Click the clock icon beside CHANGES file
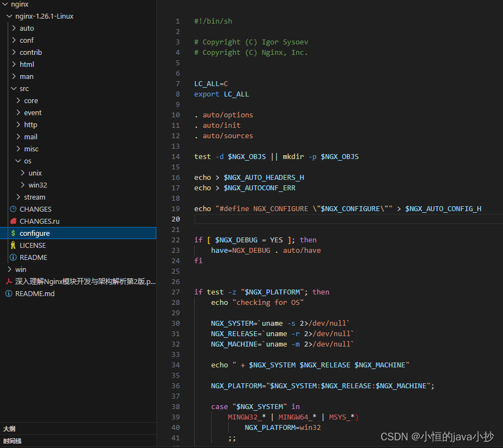The width and height of the screenshot is (503, 448). tap(13, 209)
